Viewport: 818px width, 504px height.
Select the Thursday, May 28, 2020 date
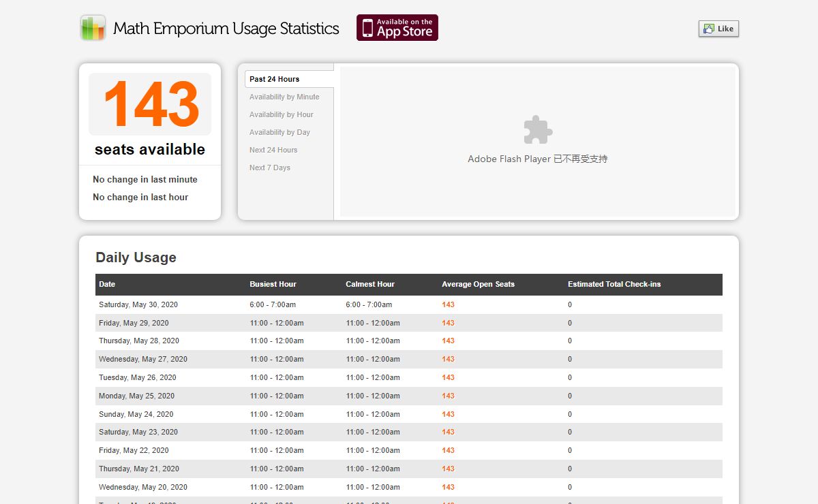click(139, 341)
